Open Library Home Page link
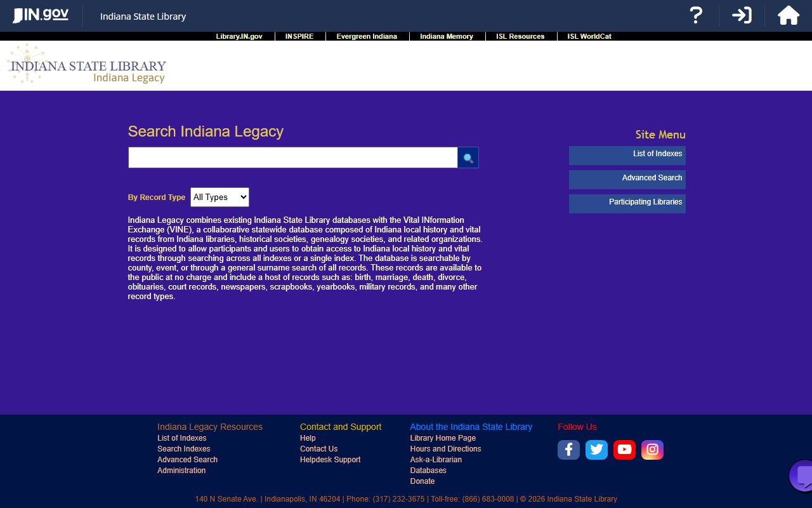The image size is (812, 508). pos(443,438)
